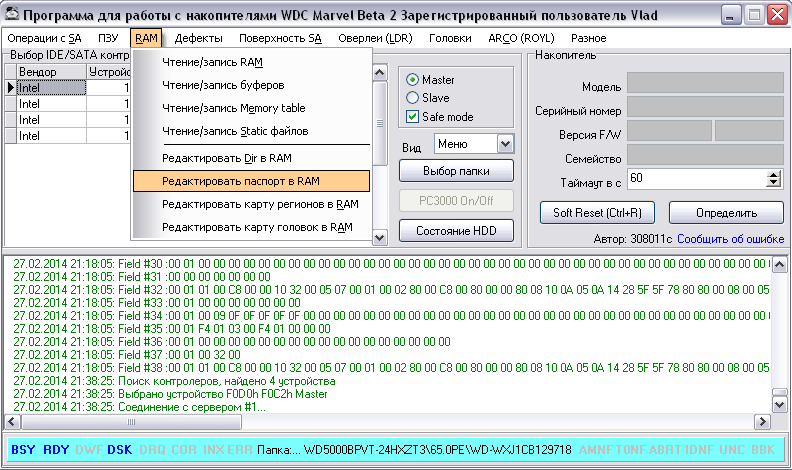Screen dimensions: 792x470
Task: Select the third Intel controller row
Action: 68,120
